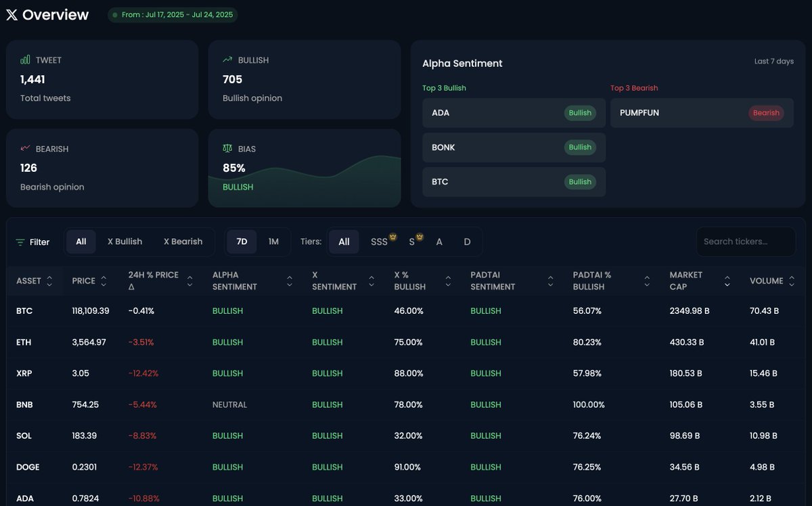Select the 7D time range
812x506 pixels.
tap(242, 241)
